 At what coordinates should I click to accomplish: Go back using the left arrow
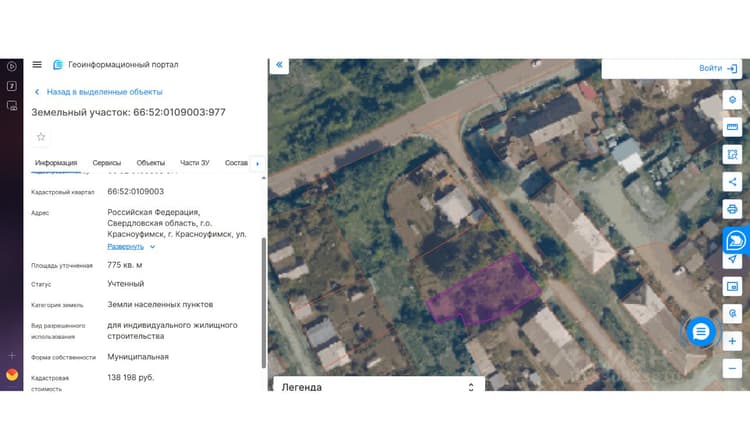click(37, 92)
